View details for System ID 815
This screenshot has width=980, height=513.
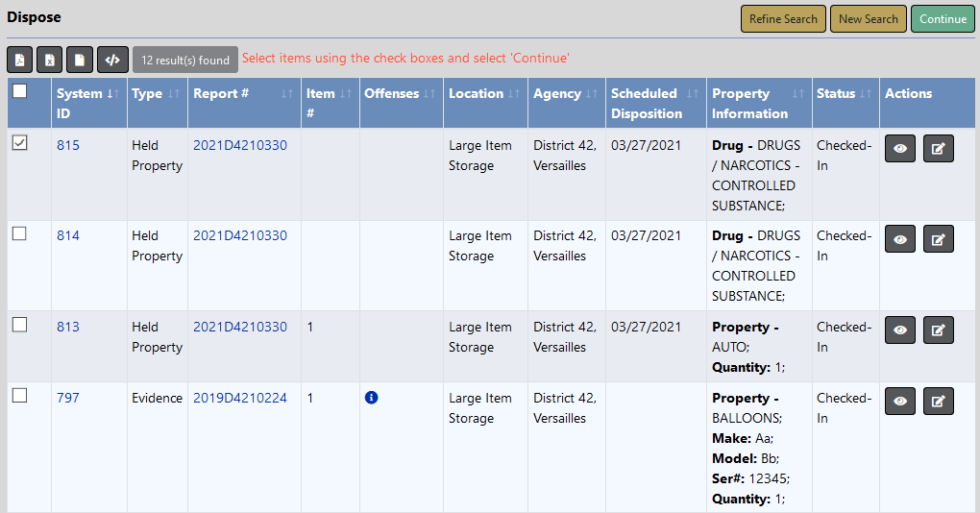pos(899,150)
